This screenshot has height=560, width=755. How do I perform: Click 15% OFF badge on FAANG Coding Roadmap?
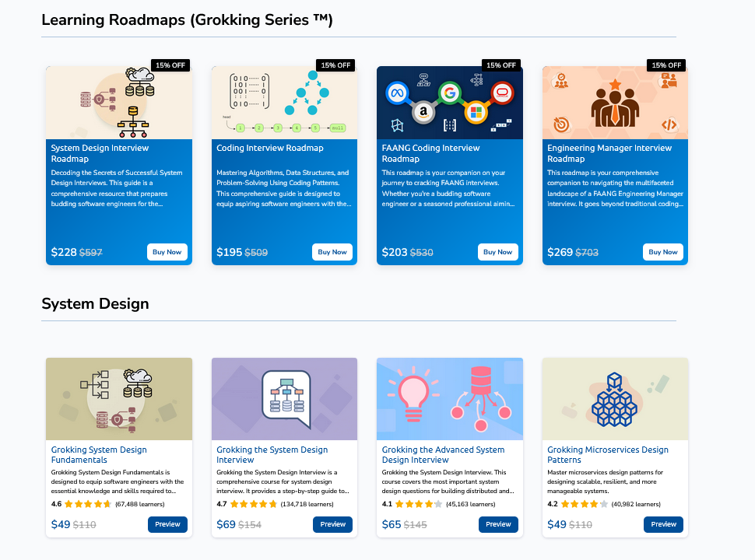[501, 65]
